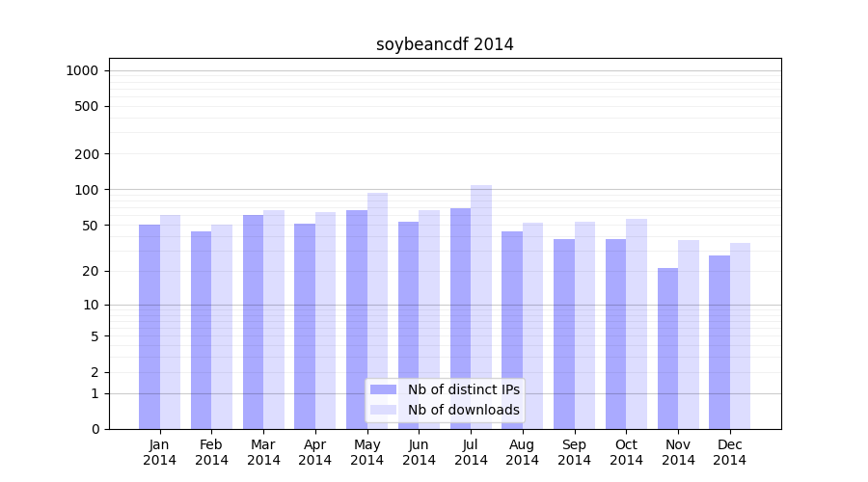Select the 'Nb of downloads' legend label
The image size is (868, 482).
pyautogui.click(x=463, y=410)
